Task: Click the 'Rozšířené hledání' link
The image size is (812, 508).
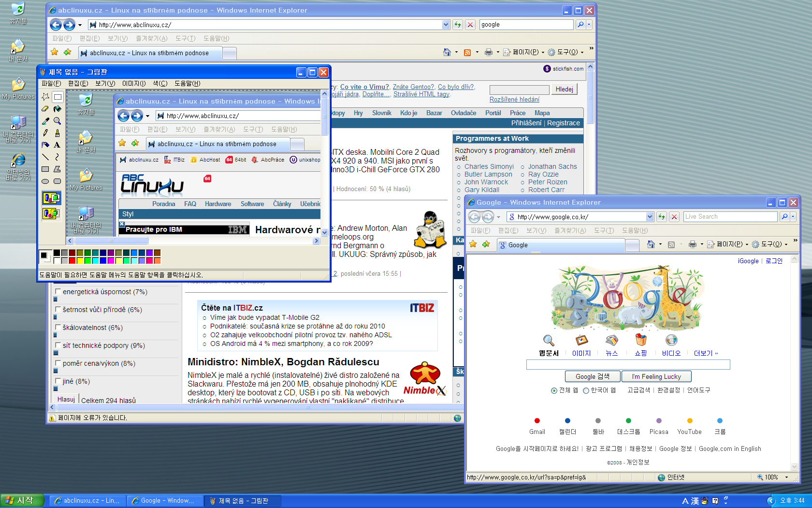Action: [514, 99]
